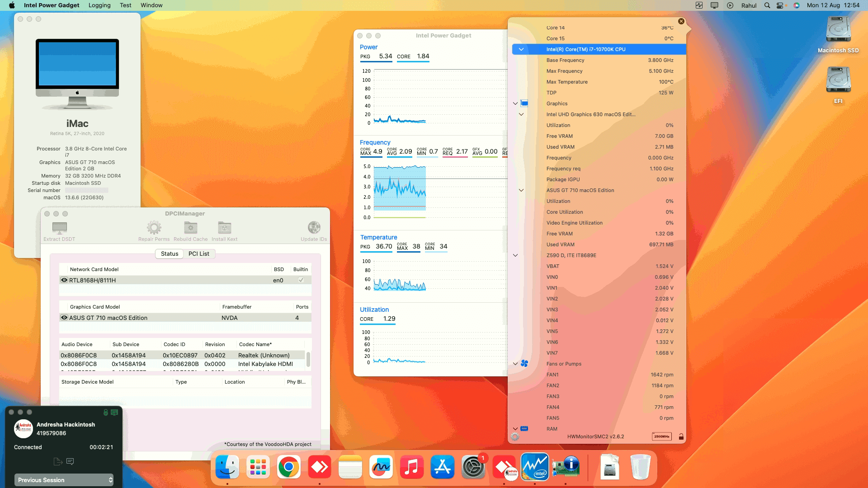
Task: Click file transfer icon in AnyDesk panel
Action: coord(58,461)
